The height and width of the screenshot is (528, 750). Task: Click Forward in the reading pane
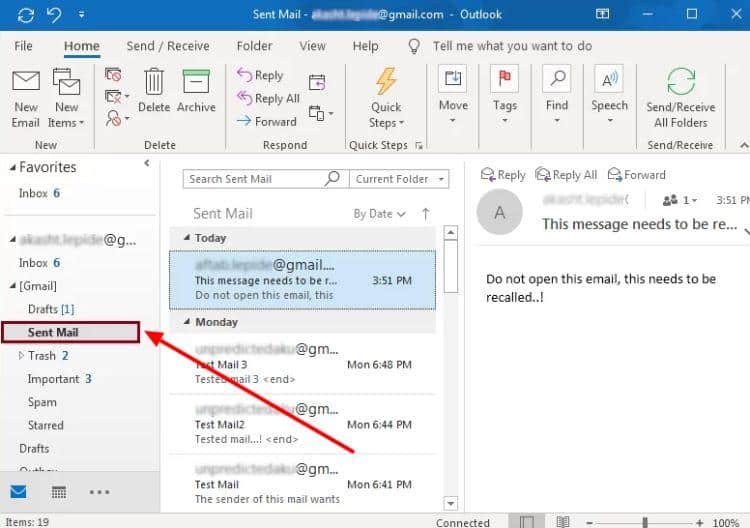click(x=636, y=175)
